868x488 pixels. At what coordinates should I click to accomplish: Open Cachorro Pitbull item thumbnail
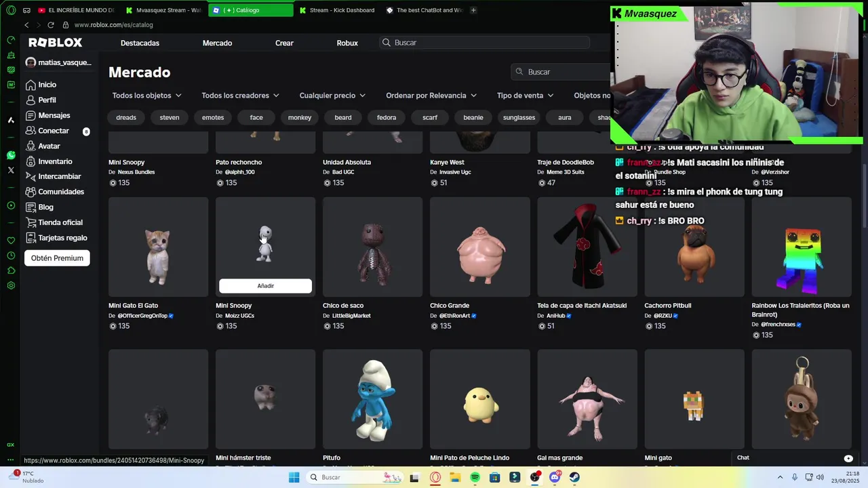tap(694, 247)
